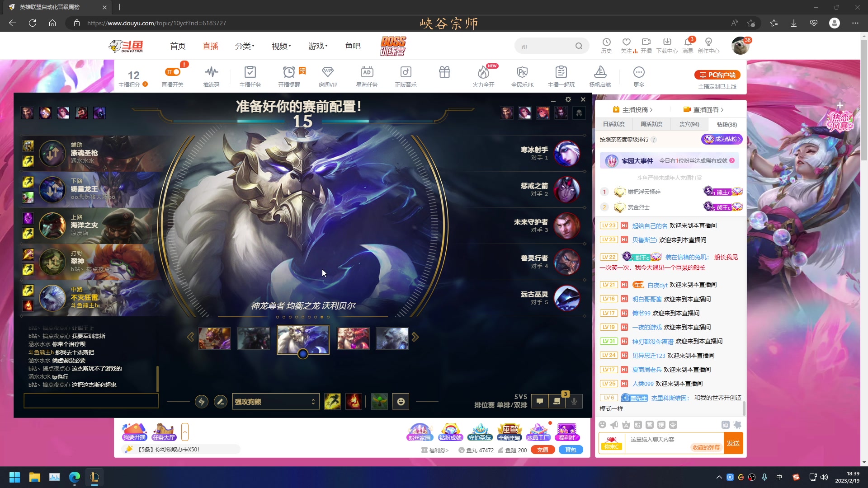Click the 成为钻粉 button
Screen dimensions: 868x488
point(722,140)
